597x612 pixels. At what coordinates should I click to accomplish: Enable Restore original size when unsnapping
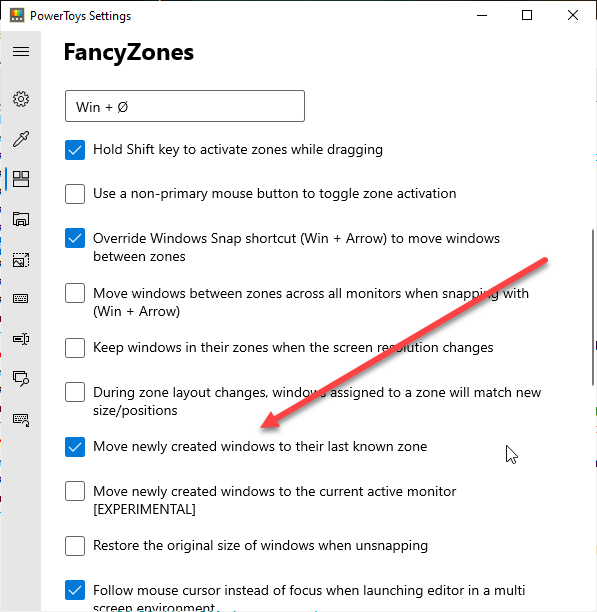click(75, 546)
